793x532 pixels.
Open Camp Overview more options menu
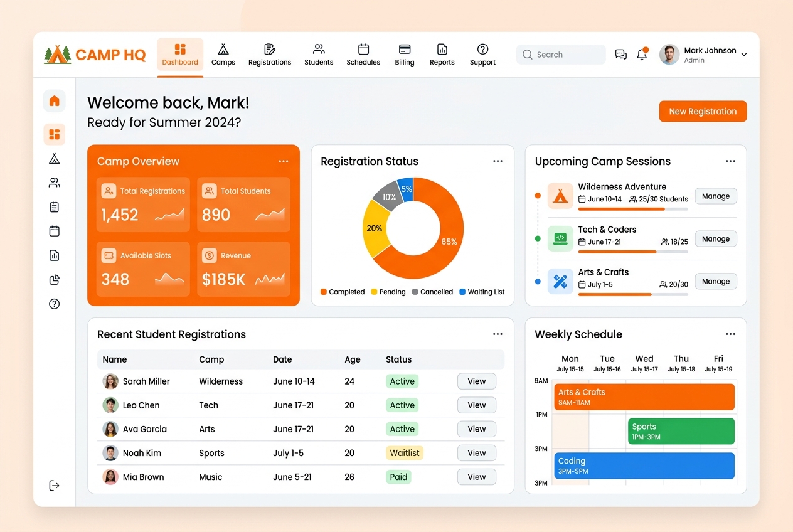[x=284, y=161]
